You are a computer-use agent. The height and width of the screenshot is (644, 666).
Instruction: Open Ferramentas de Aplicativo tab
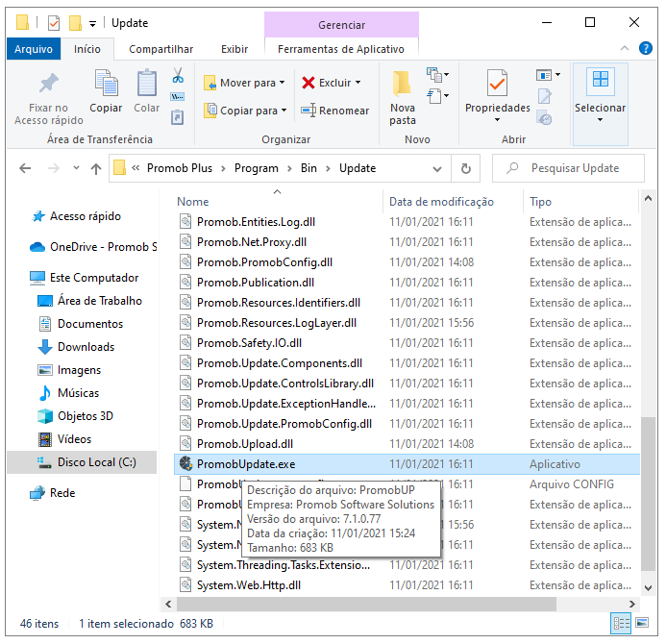click(x=341, y=49)
